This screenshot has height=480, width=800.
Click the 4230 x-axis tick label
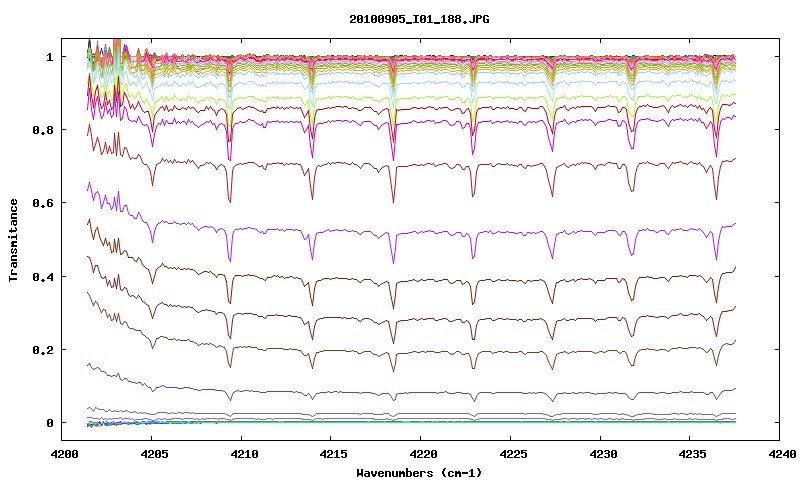[x=604, y=454]
